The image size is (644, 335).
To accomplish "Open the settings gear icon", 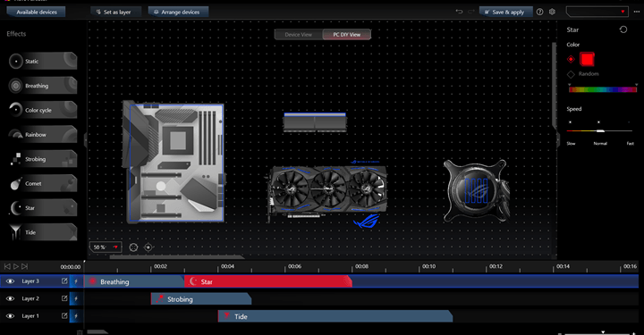I will coord(552,12).
